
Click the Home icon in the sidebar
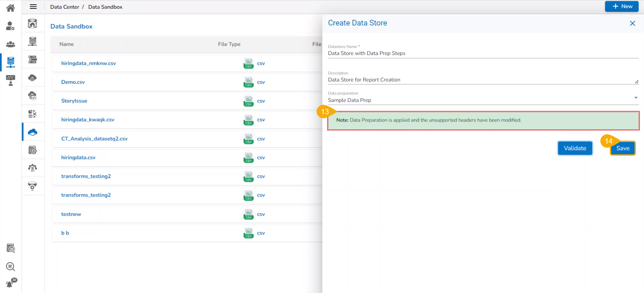[x=11, y=8]
